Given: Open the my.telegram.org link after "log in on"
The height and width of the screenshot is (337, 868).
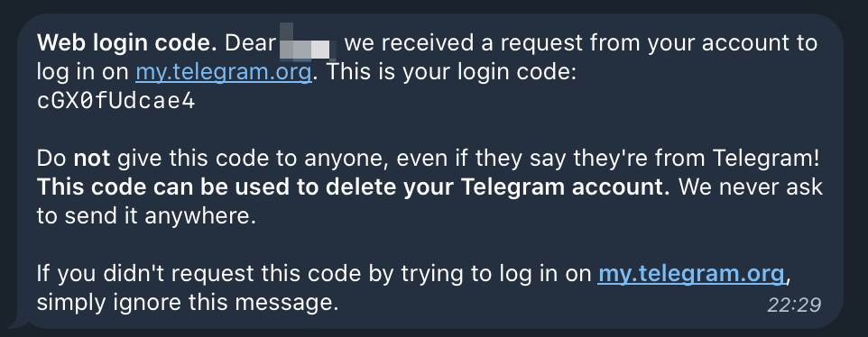Looking at the screenshot, I should pos(223,73).
